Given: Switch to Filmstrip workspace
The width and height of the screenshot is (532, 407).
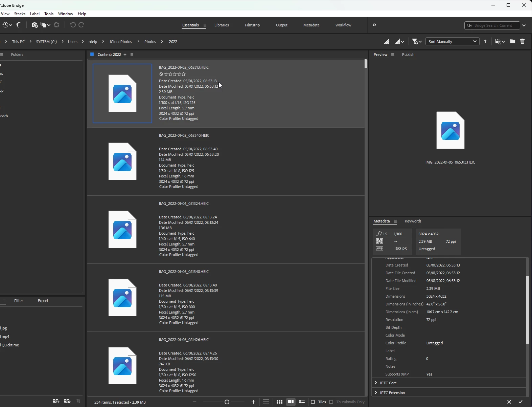Looking at the screenshot, I should pos(252,25).
